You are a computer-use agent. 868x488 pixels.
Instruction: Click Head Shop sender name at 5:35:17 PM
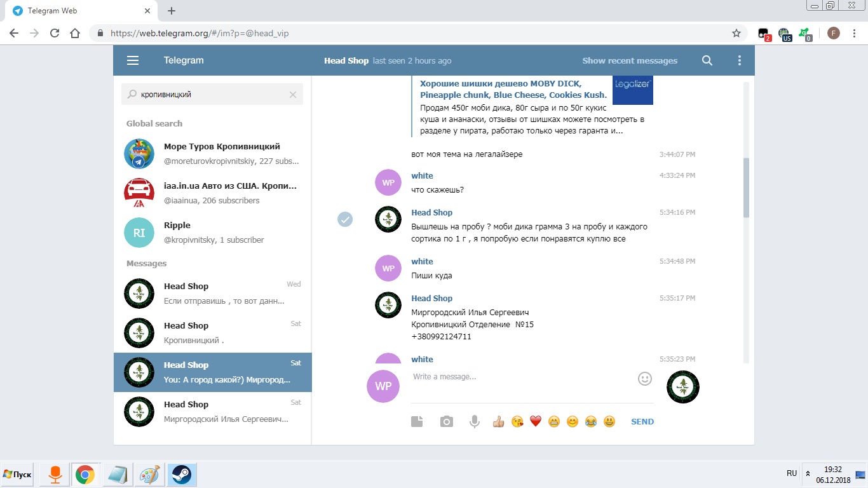point(431,299)
